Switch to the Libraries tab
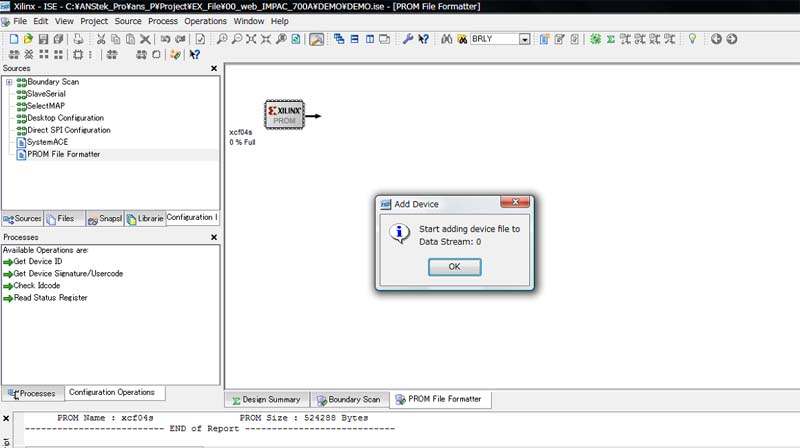 pos(145,218)
